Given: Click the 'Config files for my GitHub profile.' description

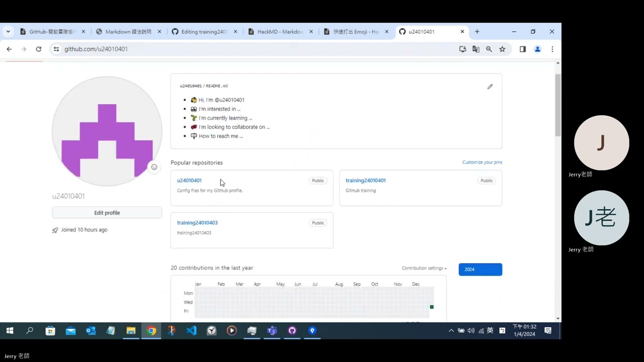Looking at the screenshot, I should point(210,191).
